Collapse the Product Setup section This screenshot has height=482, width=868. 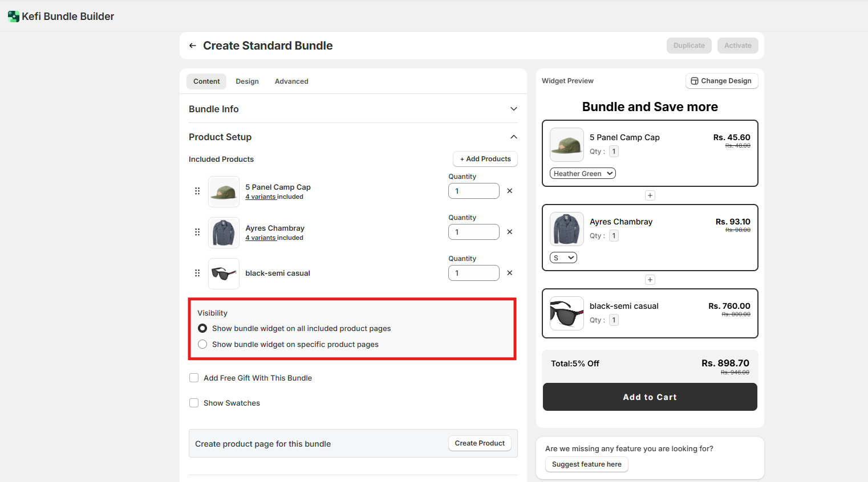(513, 137)
